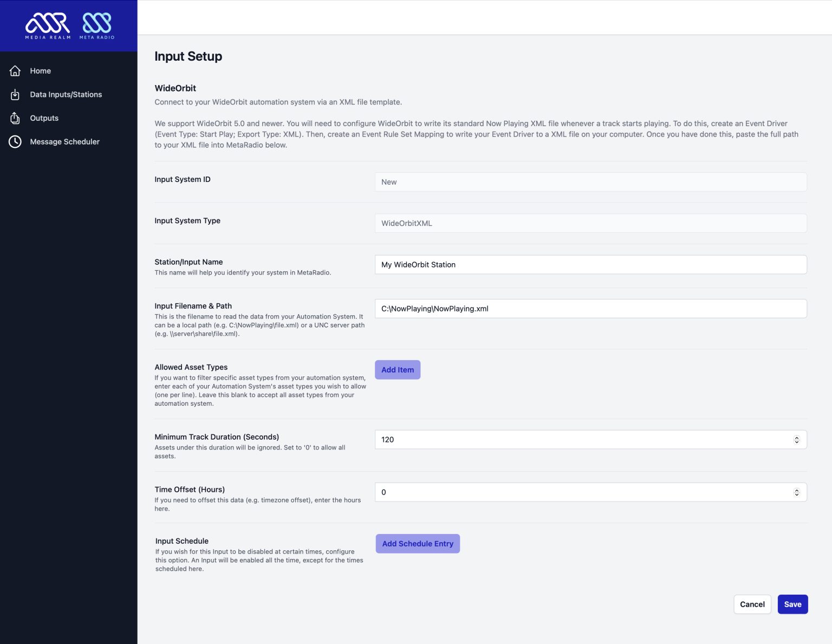Screen dimensions: 832x644
Task: Decrease Minimum Track Duration using down arrow
Action: point(796,442)
